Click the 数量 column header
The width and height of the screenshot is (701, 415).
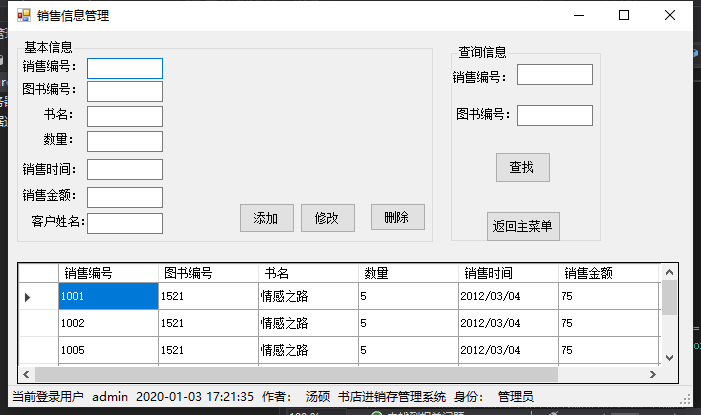click(x=409, y=273)
